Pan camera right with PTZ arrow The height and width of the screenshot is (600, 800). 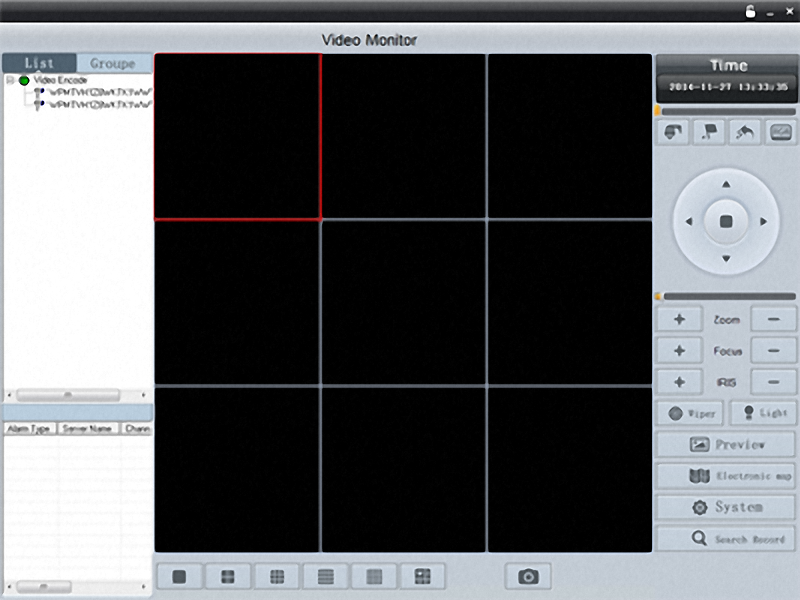pyautogui.click(x=764, y=221)
